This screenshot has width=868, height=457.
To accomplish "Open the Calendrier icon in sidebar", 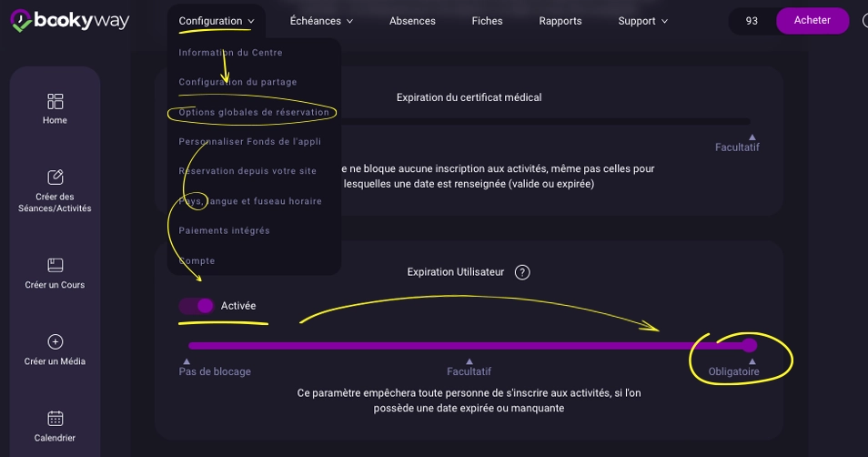I will coord(55,419).
